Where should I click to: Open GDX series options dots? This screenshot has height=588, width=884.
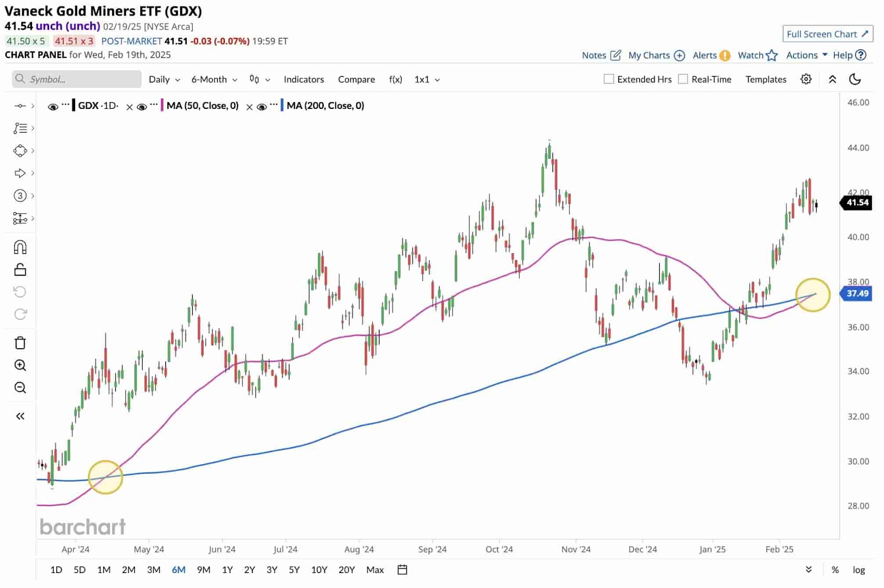[66, 104]
